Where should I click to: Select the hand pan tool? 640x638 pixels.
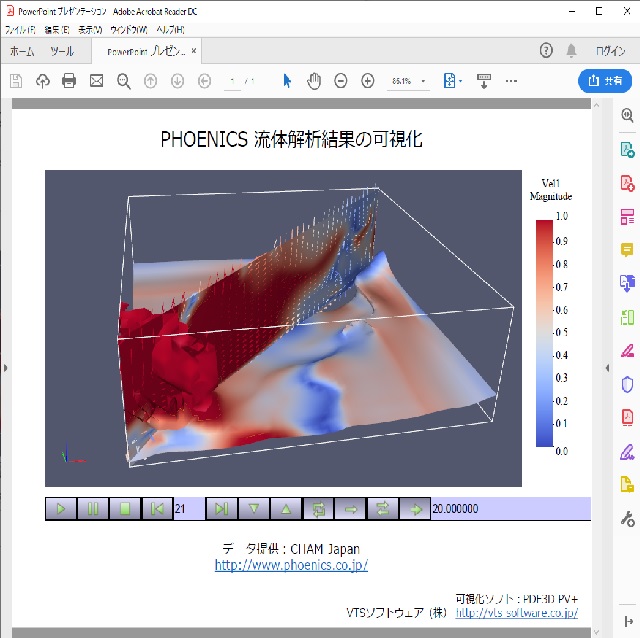coord(314,81)
